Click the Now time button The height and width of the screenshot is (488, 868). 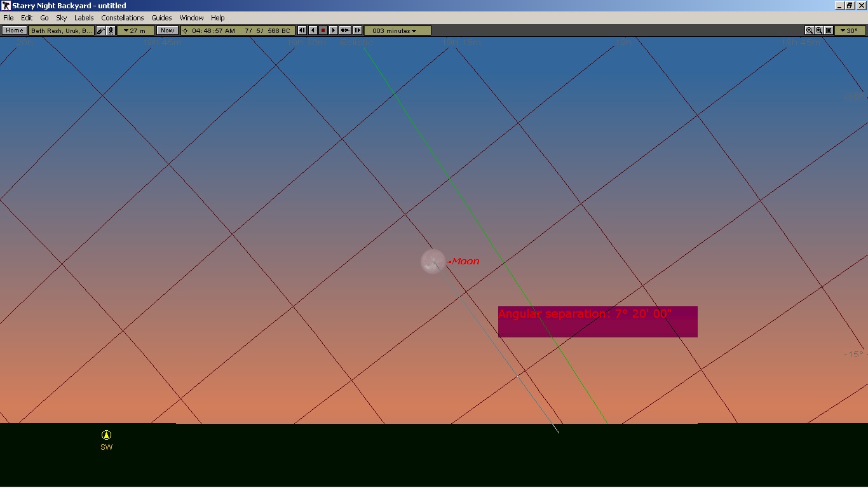point(167,30)
